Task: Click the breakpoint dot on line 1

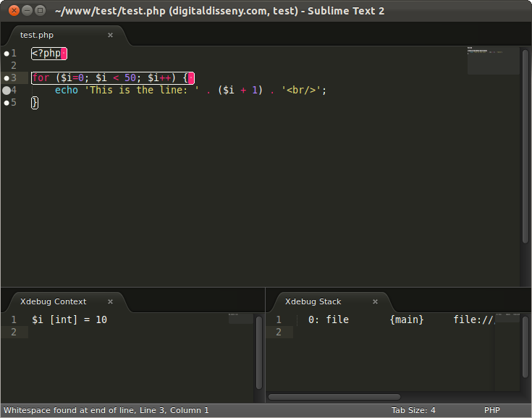Action: [x=7, y=54]
